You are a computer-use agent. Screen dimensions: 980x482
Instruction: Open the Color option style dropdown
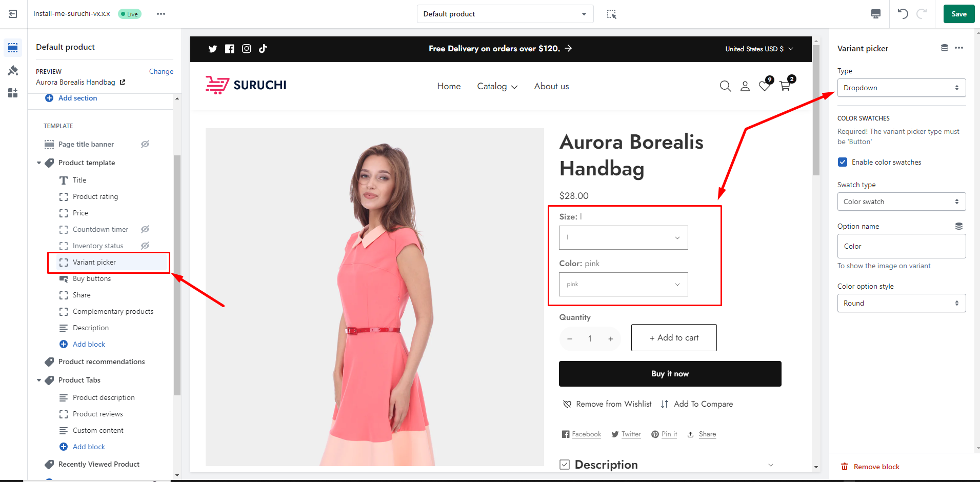click(x=901, y=303)
